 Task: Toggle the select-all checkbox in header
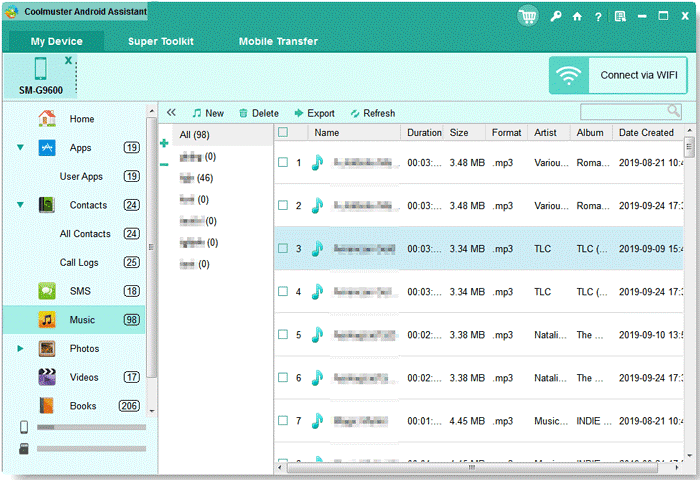point(283,132)
